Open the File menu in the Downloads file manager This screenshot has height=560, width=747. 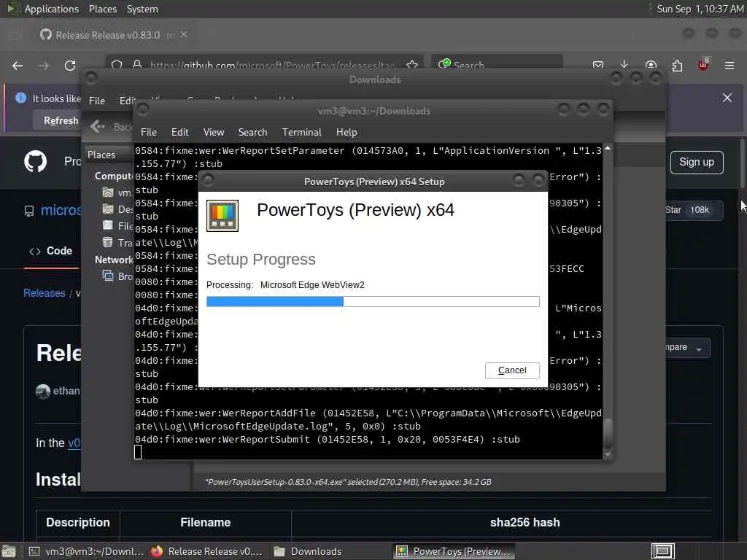(97, 101)
